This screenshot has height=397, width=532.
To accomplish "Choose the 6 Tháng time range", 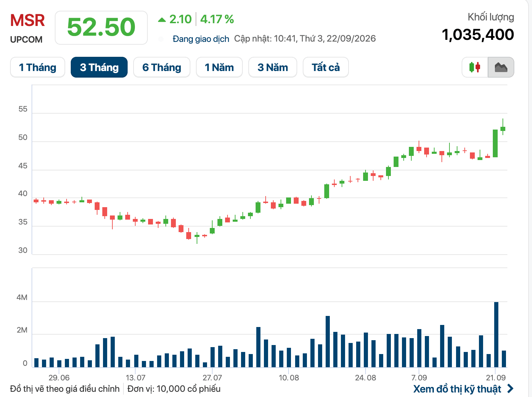I will 162,67.
